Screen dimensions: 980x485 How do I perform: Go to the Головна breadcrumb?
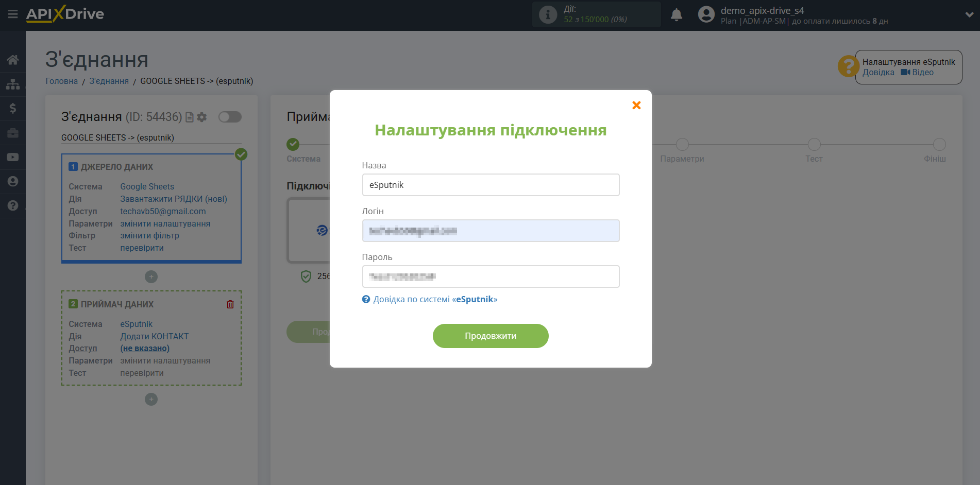coord(62,81)
